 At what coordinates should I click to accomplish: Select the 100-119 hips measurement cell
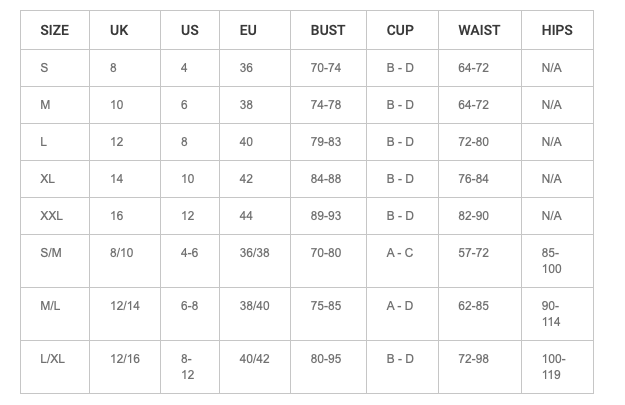click(553, 367)
